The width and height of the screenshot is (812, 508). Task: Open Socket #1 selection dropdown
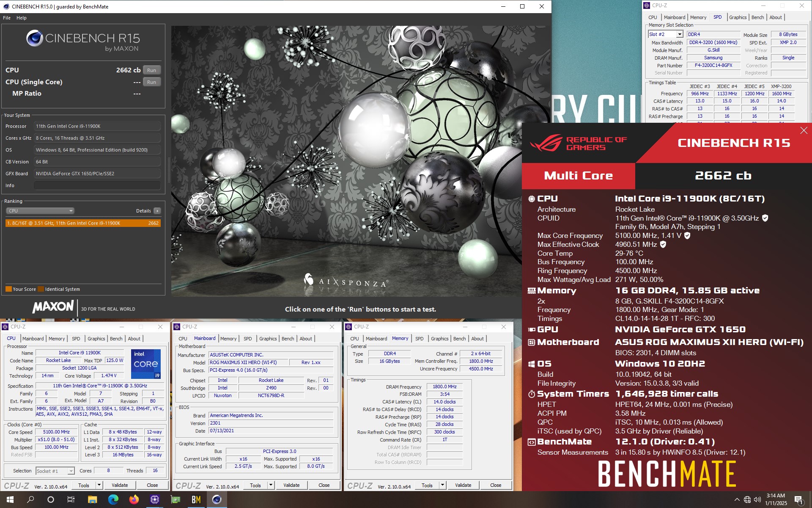[x=55, y=471]
